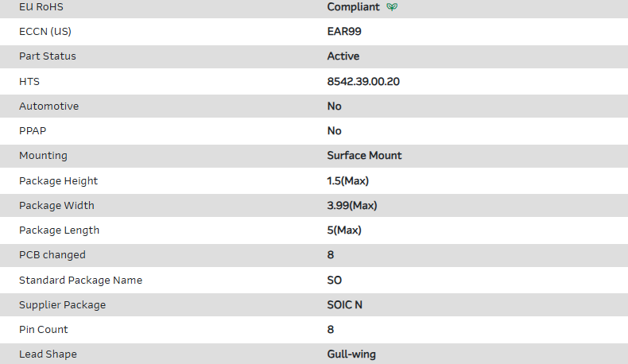This screenshot has height=364, width=628.
Task: Select the Active part status value
Action: tap(343, 56)
